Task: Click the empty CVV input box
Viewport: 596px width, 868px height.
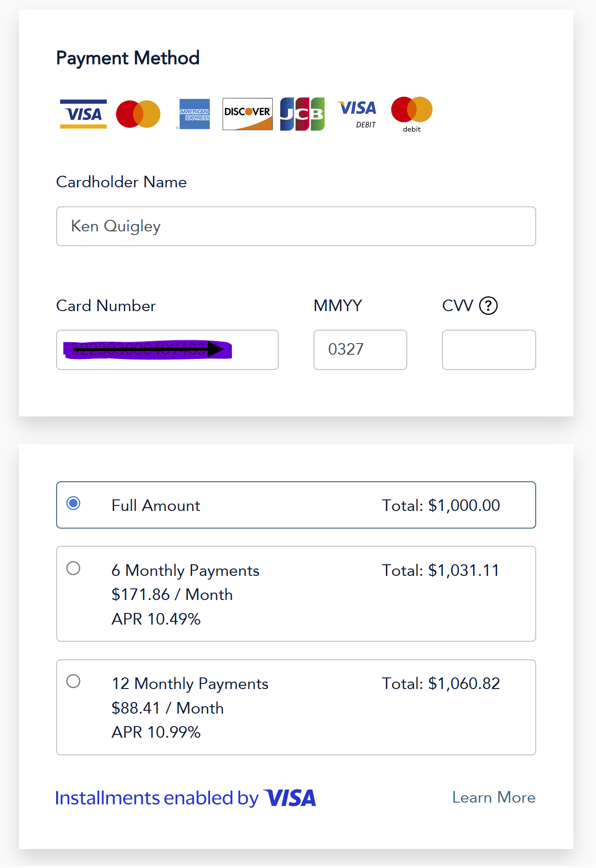Action: click(x=489, y=350)
